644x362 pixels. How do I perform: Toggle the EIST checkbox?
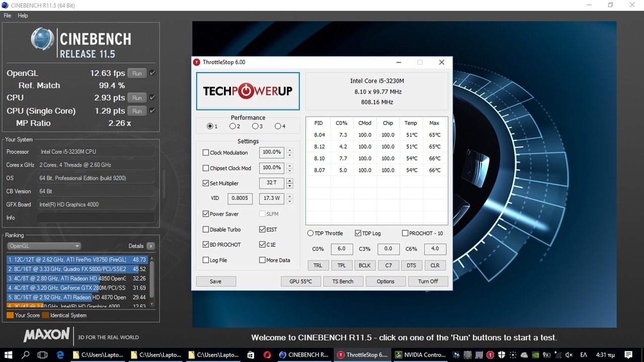[x=263, y=230]
